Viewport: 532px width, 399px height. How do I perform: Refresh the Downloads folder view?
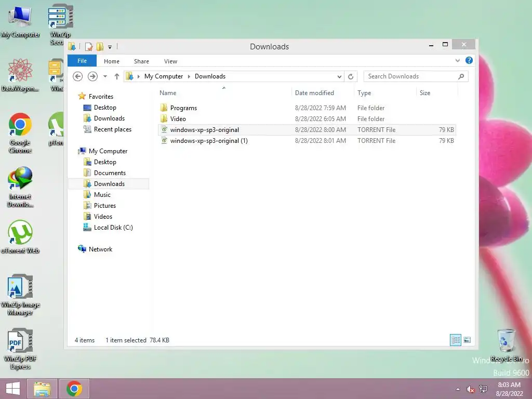click(351, 76)
